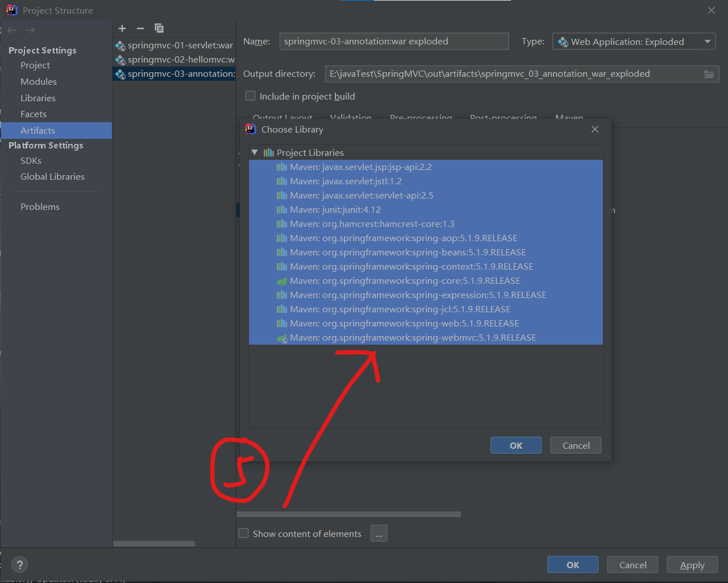This screenshot has width=728, height=583.
Task: Open the Maven tab
Action: click(x=569, y=118)
